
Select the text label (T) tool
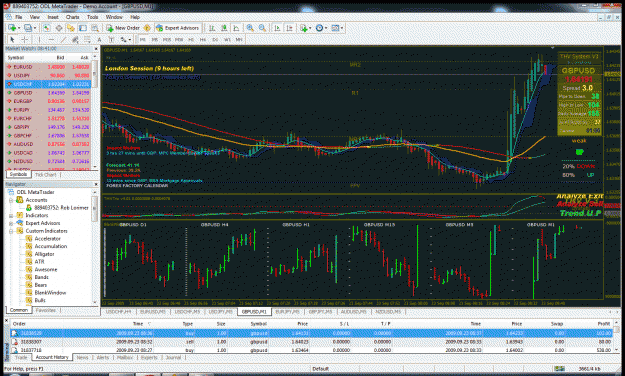pos(111,39)
